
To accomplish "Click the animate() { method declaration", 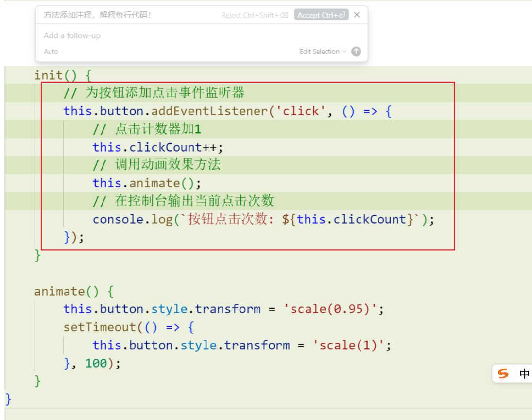I will click(74, 291).
